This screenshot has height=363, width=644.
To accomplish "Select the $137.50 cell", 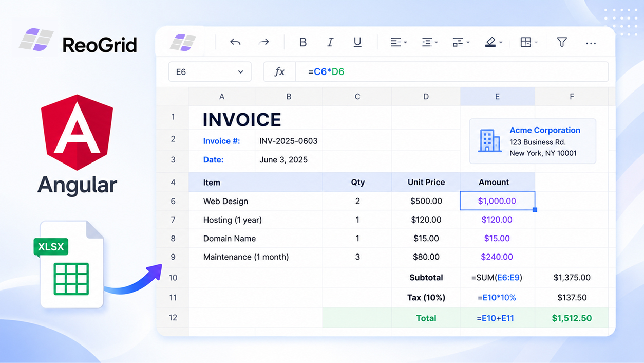I will click(x=572, y=297).
